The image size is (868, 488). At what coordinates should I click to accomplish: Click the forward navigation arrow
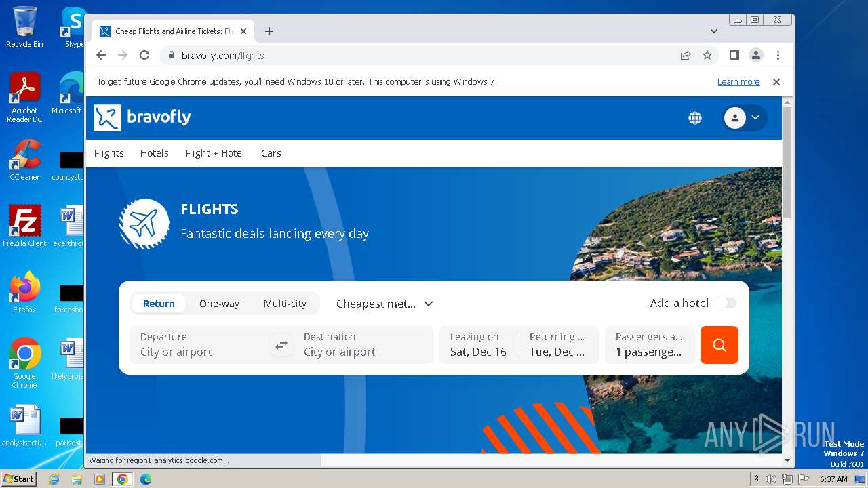tap(123, 56)
